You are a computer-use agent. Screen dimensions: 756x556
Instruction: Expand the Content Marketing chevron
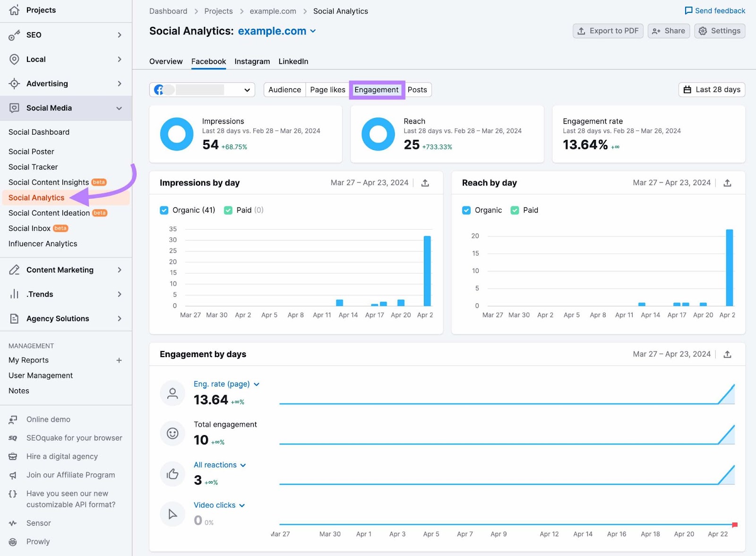(120, 270)
